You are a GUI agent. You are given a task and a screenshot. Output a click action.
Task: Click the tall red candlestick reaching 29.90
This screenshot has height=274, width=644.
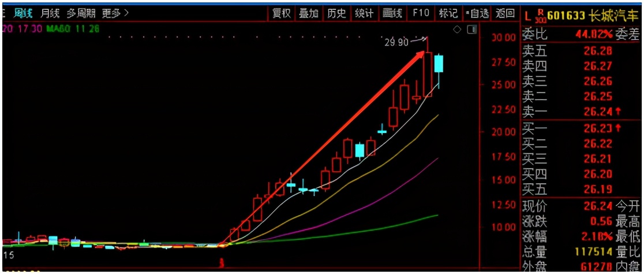(428, 74)
